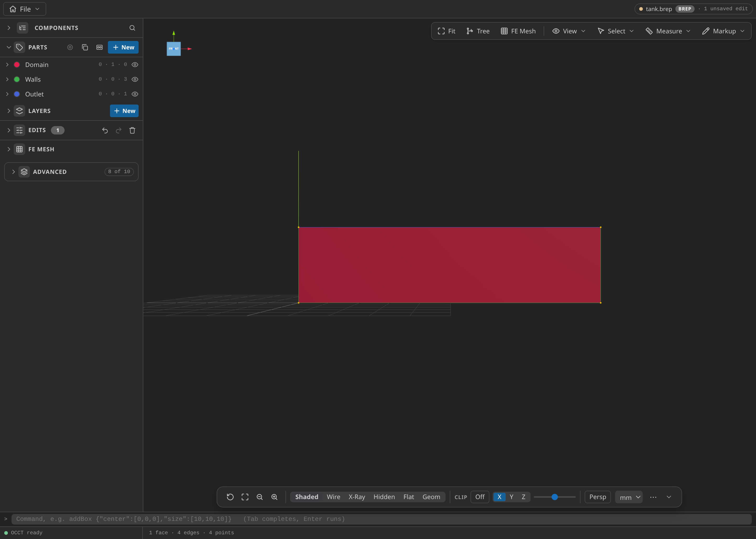Select clip axis Y
This screenshot has height=539, width=756.
511,497
